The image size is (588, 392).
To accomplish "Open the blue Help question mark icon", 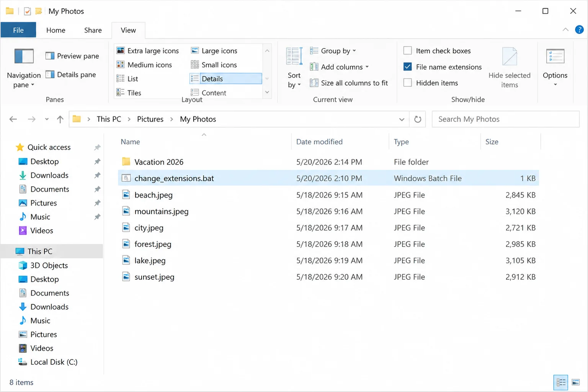I will (x=579, y=29).
